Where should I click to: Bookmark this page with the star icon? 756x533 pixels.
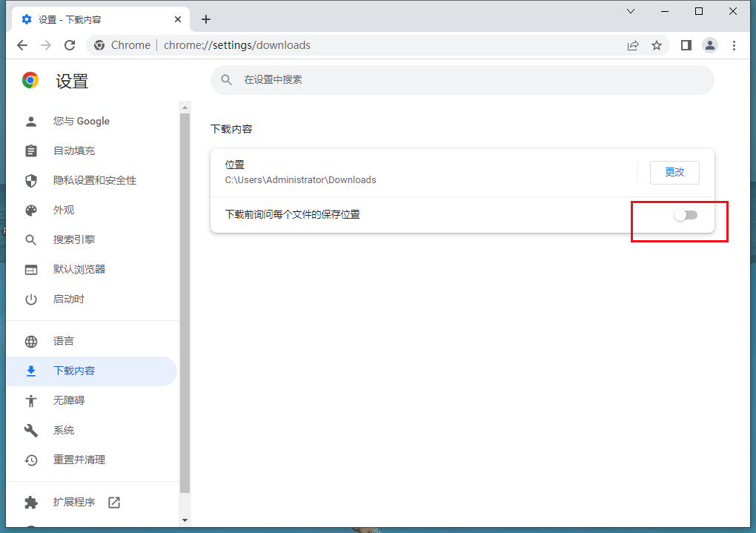[657, 45]
